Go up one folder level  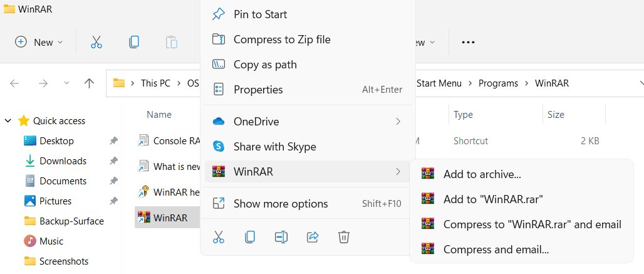coord(89,83)
